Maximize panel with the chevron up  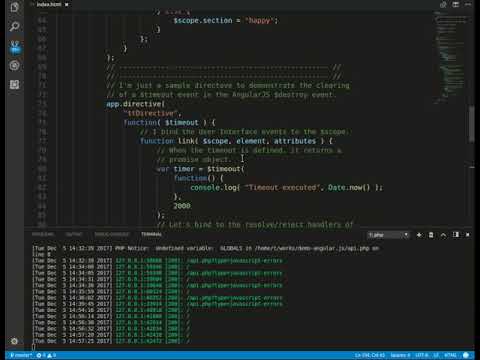[443, 235]
